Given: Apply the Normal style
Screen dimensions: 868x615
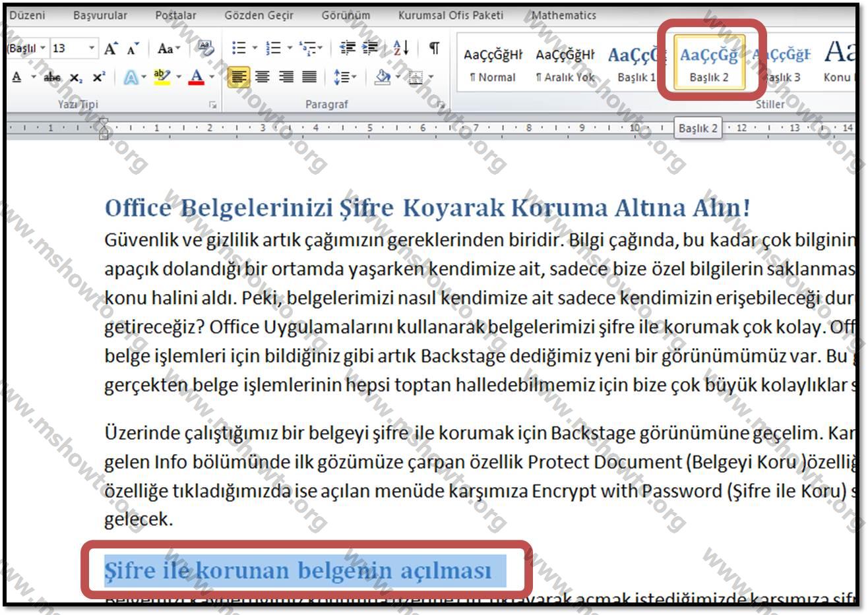Looking at the screenshot, I should pos(493,63).
